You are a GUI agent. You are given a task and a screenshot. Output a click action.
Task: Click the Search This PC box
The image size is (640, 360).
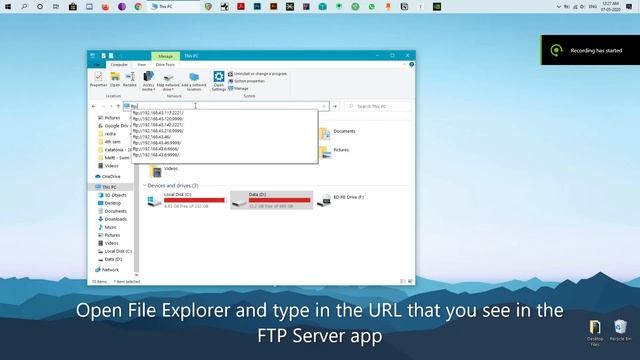pos(378,107)
